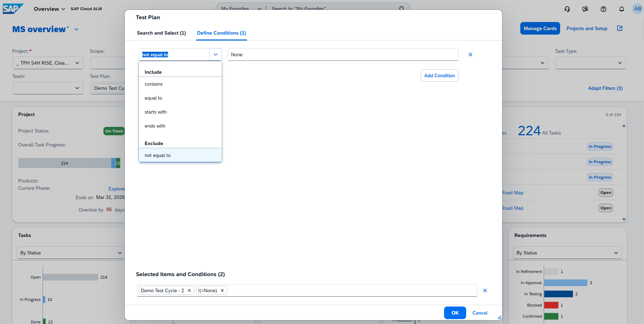The width and height of the screenshot is (644, 324).
Task: Click the Add Condition button
Action: [x=440, y=75]
